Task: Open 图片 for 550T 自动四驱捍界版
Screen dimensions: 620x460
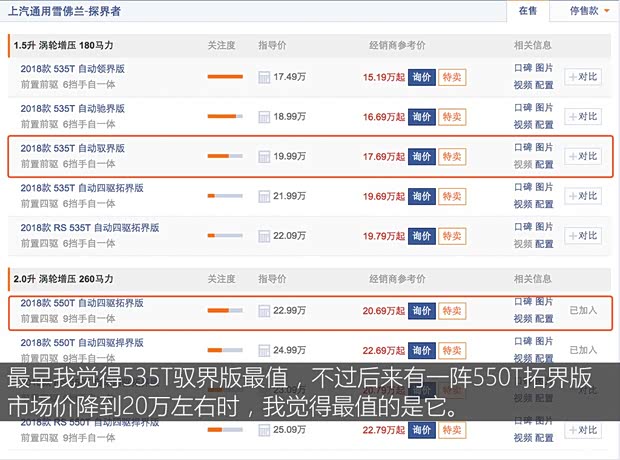Action: coord(544,341)
